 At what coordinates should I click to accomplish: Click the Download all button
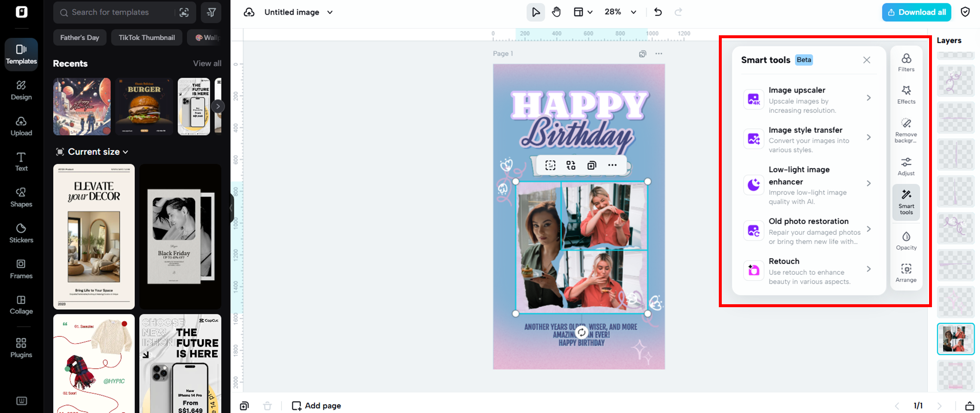[x=916, y=12]
